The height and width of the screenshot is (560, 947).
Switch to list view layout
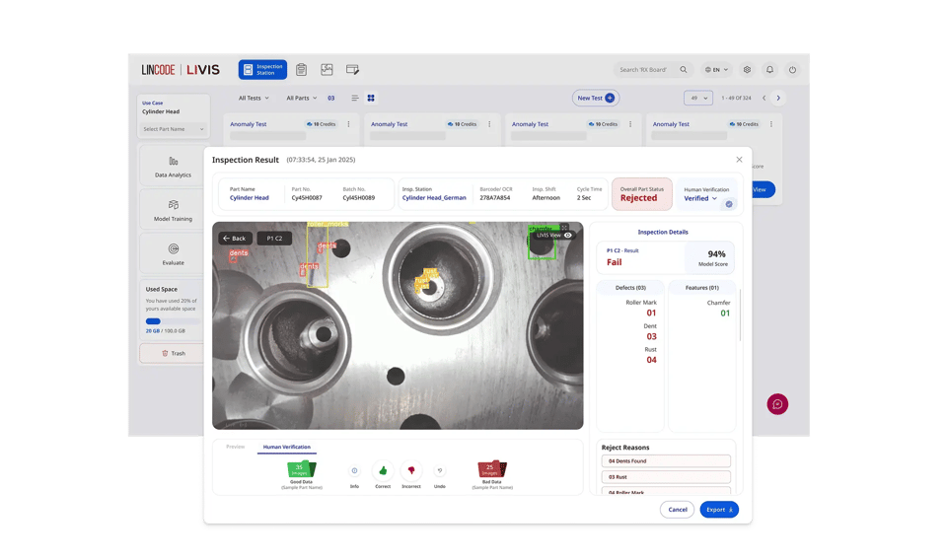355,99
